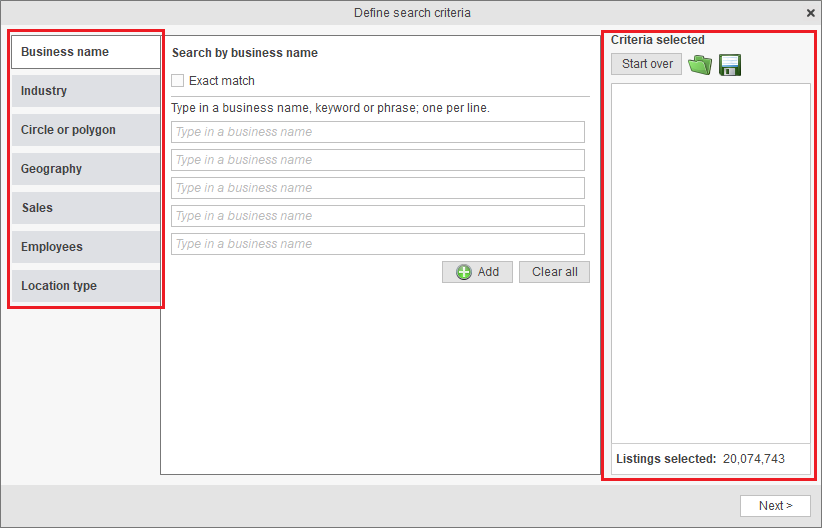Click the Clear all button
Image resolution: width=822 pixels, height=528 pixels.
tap(555, 272)
